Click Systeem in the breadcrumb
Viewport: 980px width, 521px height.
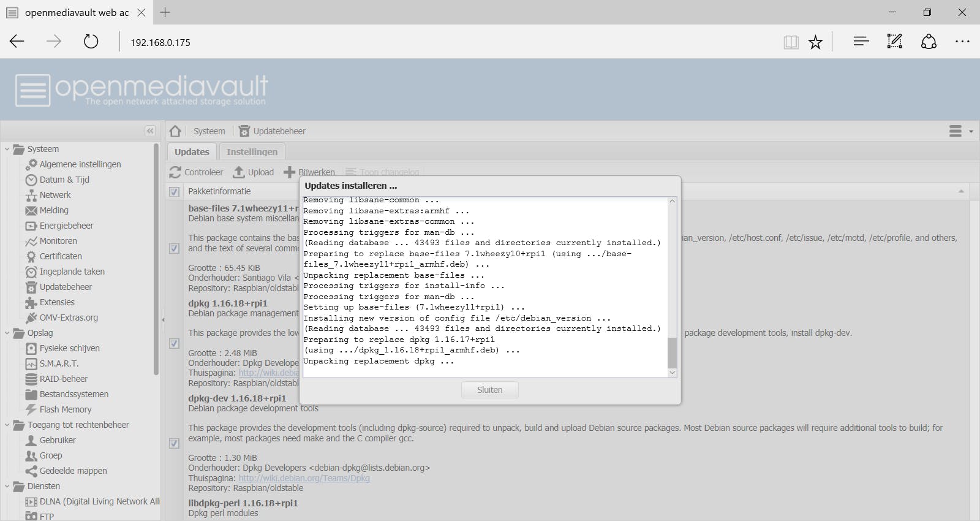click(209, 131)
